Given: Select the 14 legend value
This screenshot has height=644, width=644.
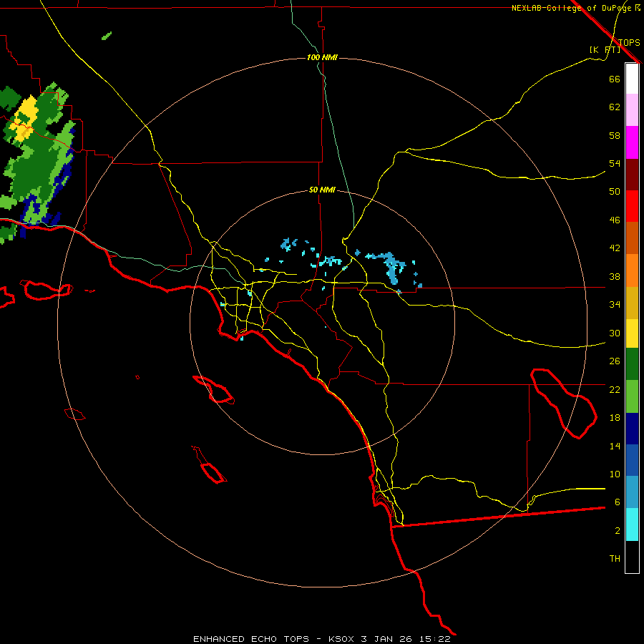Looking at the screenshot, I should click(615, 446).
